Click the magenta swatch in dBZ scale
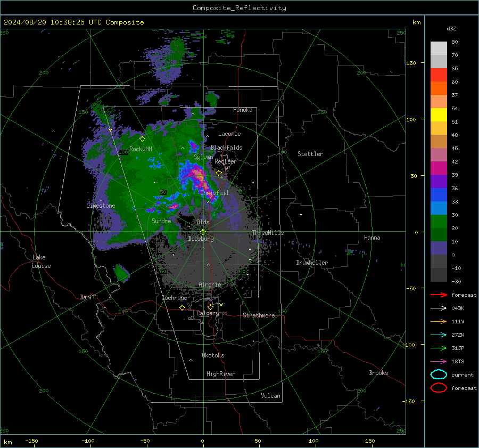 click(x=439, y=168)
